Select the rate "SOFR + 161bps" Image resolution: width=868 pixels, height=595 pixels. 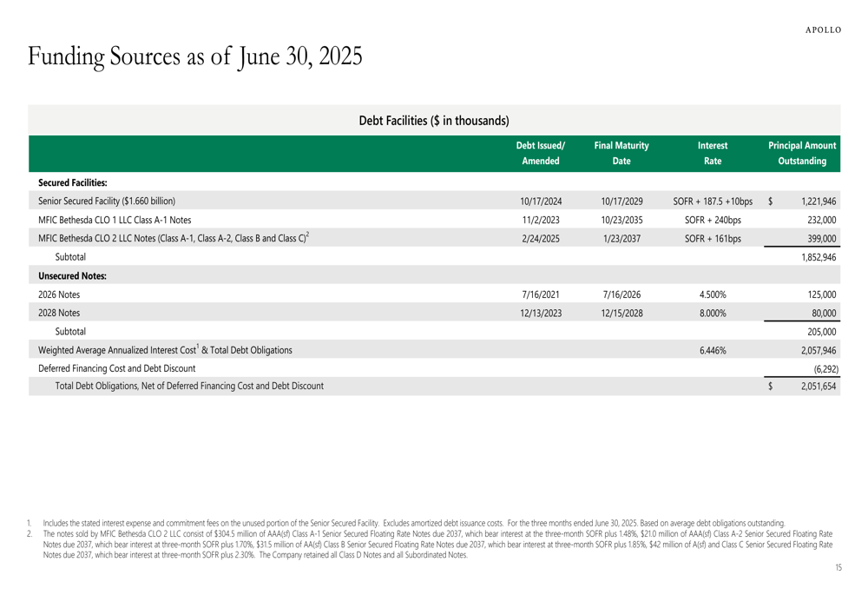713,239
